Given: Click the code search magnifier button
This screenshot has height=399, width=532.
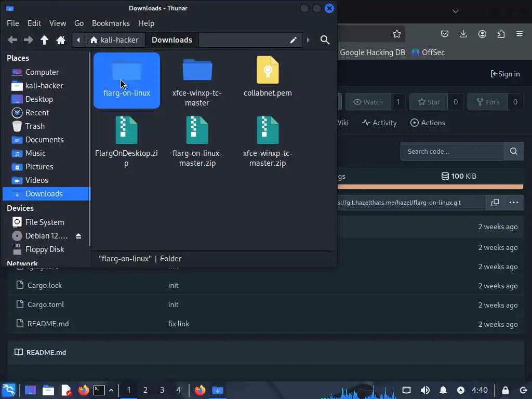Looking at the screenshot, I should click(x=514, y=151).
